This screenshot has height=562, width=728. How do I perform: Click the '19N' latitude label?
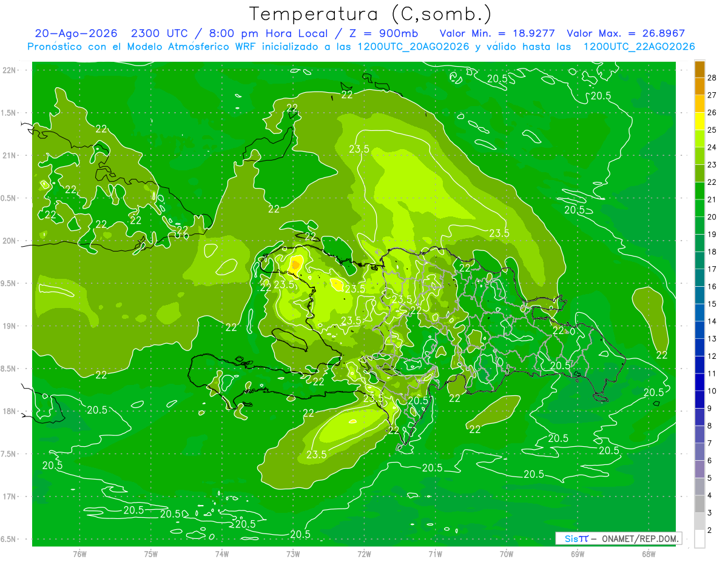point(10,326)
